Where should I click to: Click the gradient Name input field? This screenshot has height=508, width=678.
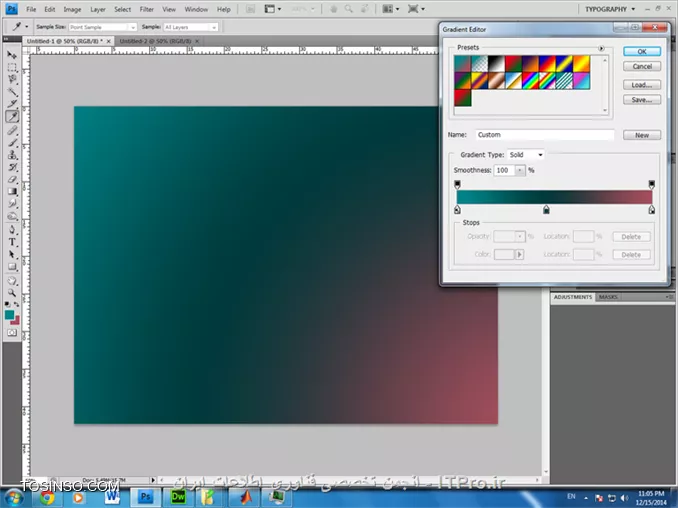click(x=545, y=135)
